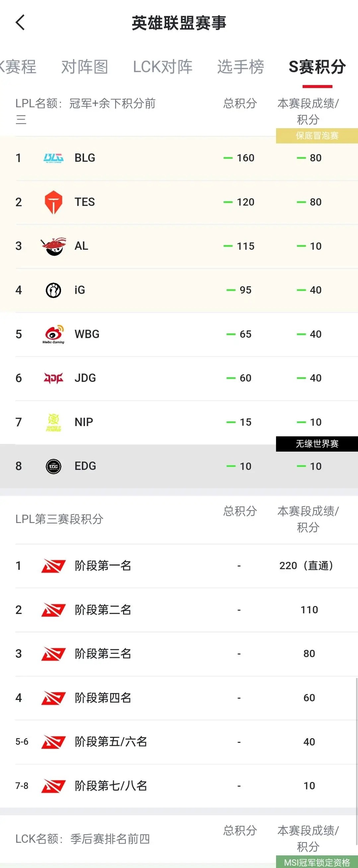Switch to the 对阵图 tab
The image size is (358, 868).
(x=85, y=67)
